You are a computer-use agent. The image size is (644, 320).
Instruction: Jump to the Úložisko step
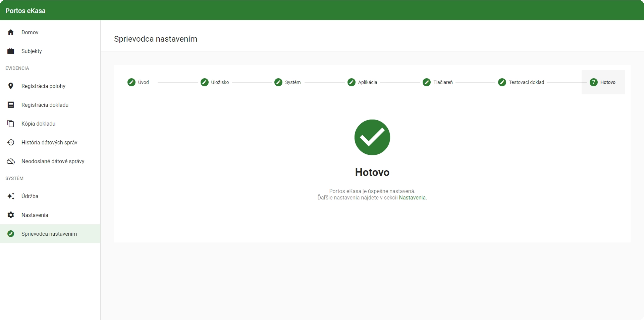215,82
